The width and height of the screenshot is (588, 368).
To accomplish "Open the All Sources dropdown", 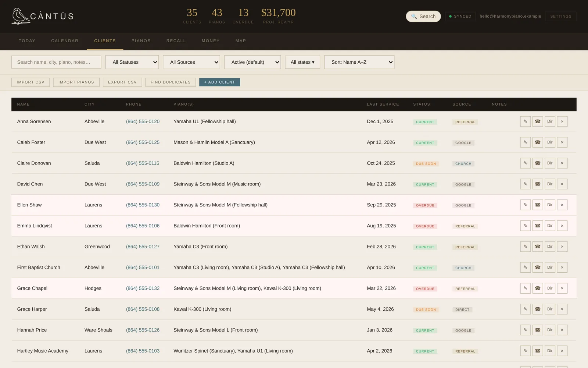I will coord(191,62).
